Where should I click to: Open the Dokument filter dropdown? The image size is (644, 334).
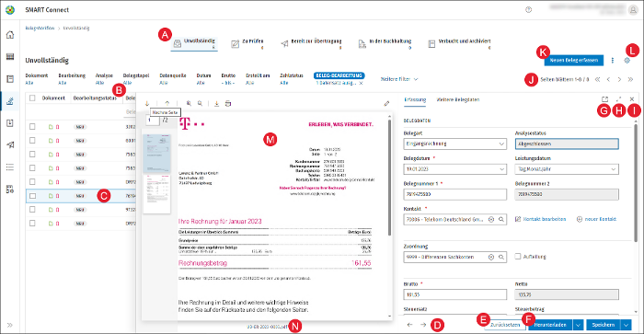point(36,79)
